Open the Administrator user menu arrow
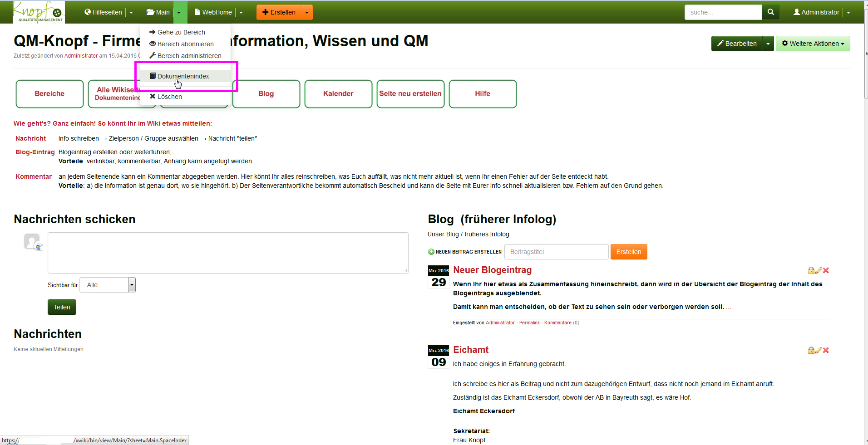 (848, 12)
